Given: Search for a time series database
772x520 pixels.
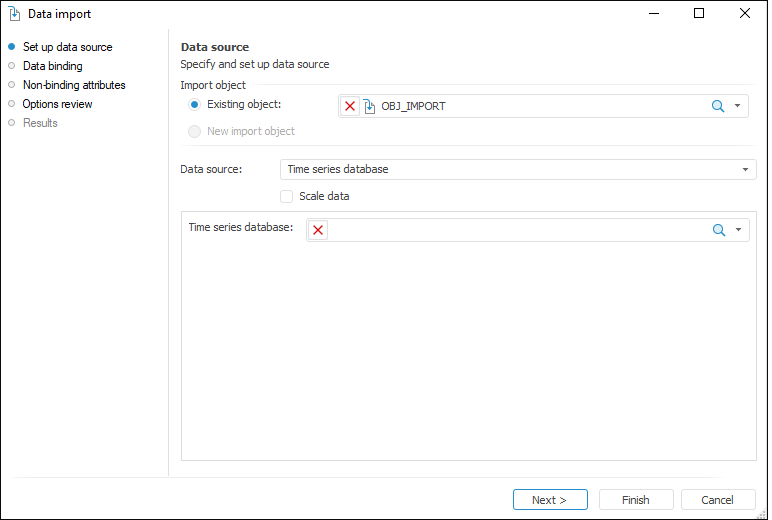Looking at the screenshot, I should click(x=718, y=230).
